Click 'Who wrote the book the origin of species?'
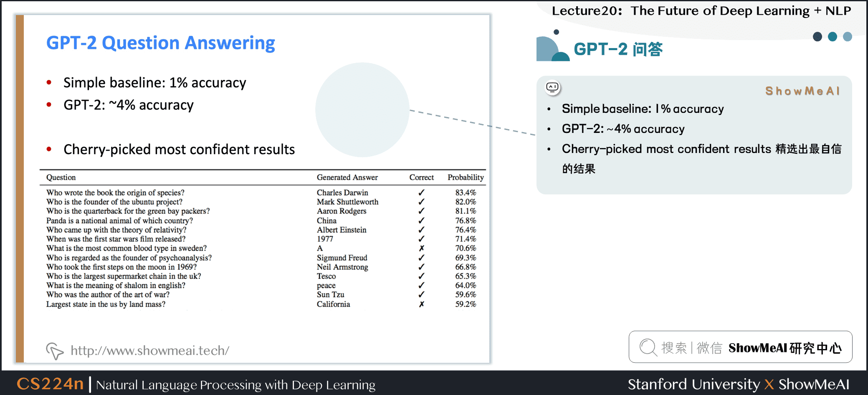Image resolution: width=868 pixels, height=395 pixels. pyautogui.click(x=115, y=193)
